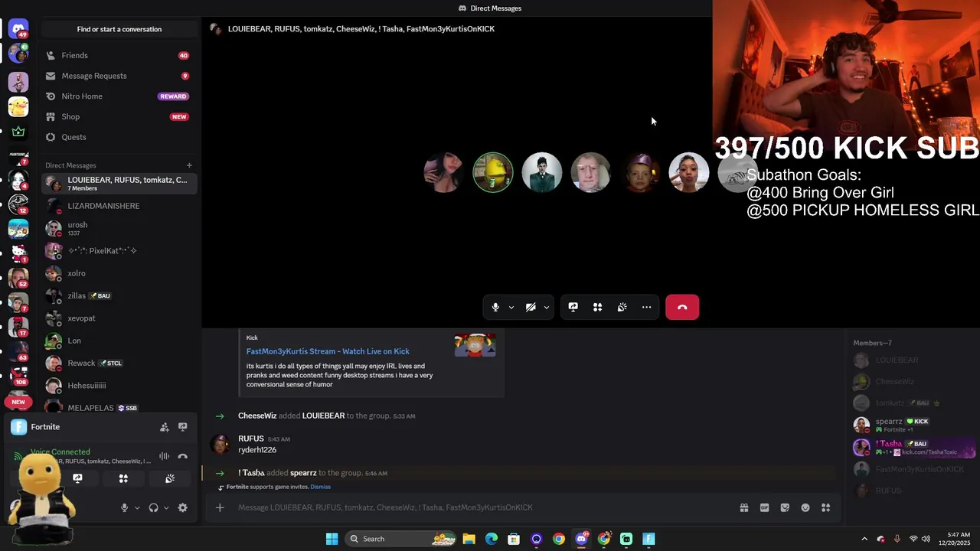Start an activity from call controls
This screenshot has height=551, width=980.
pos(598,307)
